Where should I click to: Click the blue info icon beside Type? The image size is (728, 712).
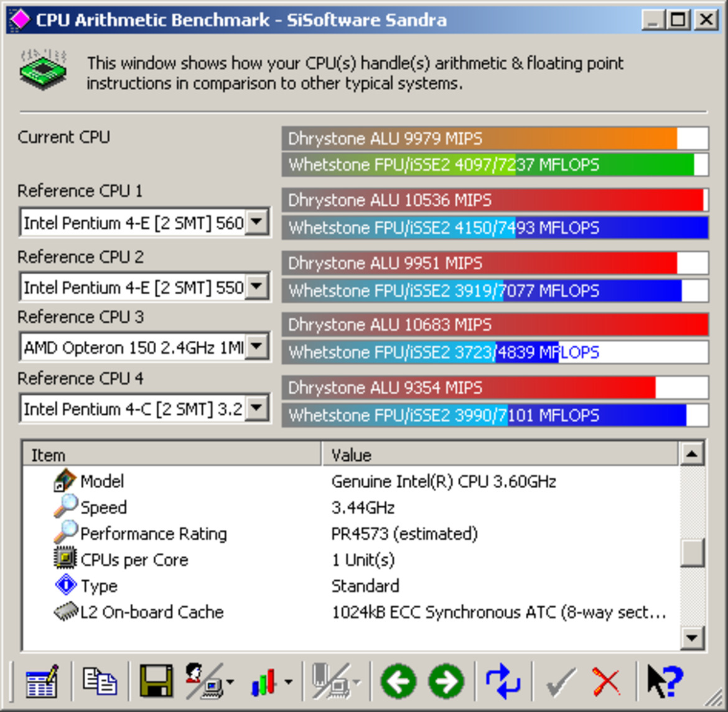[66, 585]
